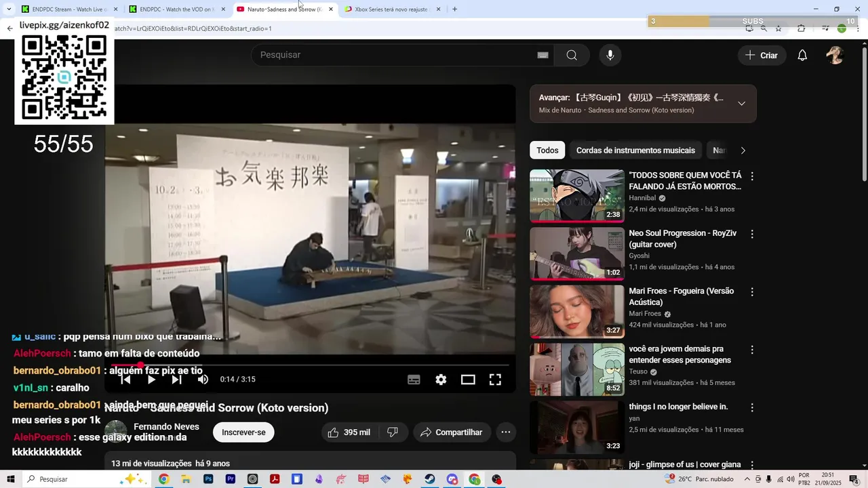Open Windows notification center icon
The width and height of the screenshot is (868, 488).
[854, 479]
